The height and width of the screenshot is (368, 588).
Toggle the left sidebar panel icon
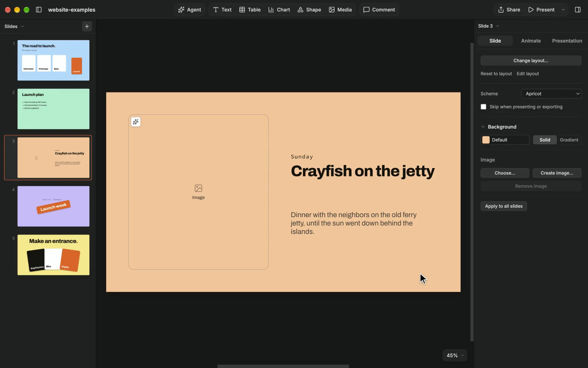(x=39, y=10)
